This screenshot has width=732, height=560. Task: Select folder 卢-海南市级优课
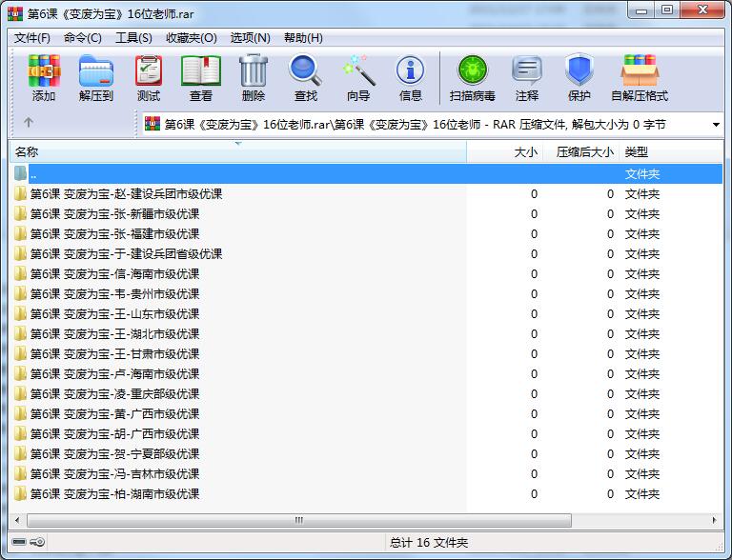367,373
